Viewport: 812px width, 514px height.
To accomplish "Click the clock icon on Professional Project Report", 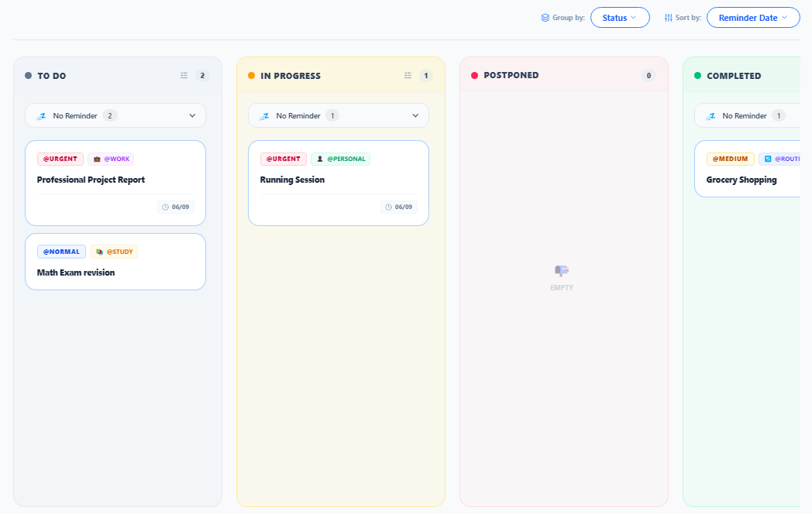I will click(x=166, y=207).
